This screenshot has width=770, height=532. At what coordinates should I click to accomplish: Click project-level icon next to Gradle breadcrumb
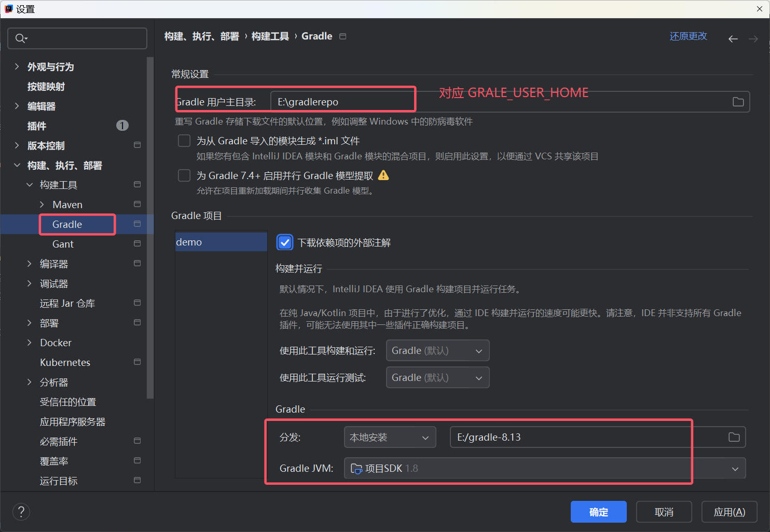(342, 36)
